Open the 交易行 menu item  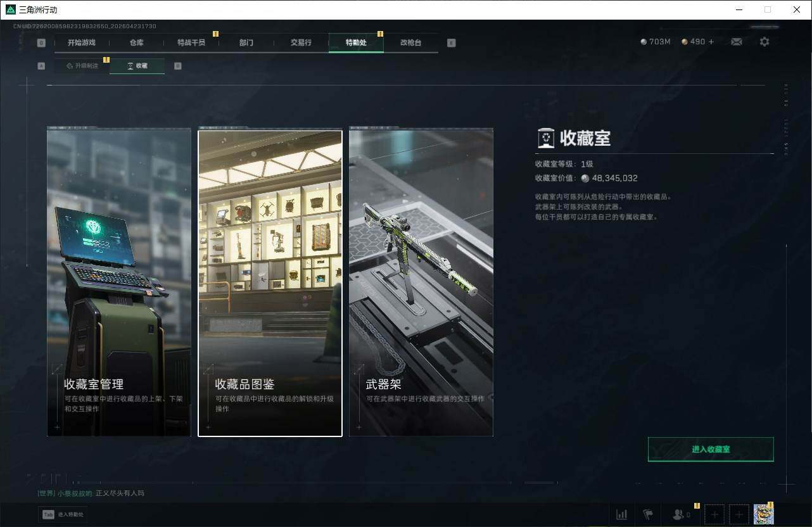pyautogui.click(x=301, y=42)
